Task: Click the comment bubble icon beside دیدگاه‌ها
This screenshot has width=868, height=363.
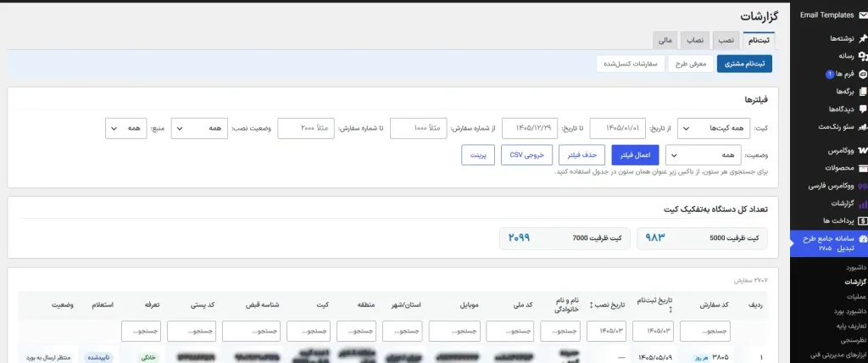Action: 862,109
